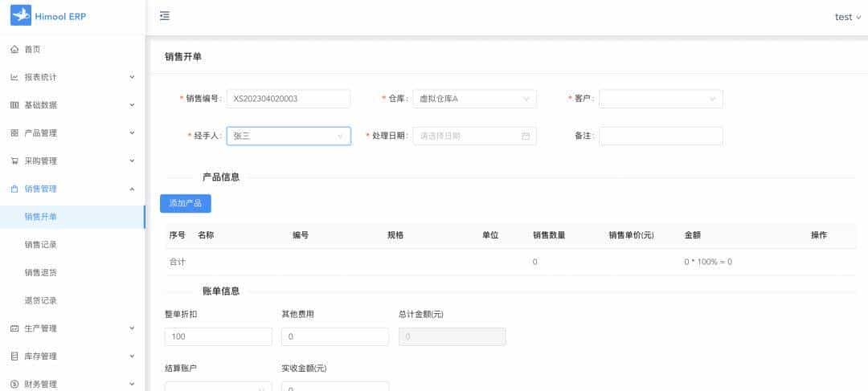The width and height of the screenshot is (868, 391).
Task: Click the 产品信息 section heading
Action: tap(221, 177)
